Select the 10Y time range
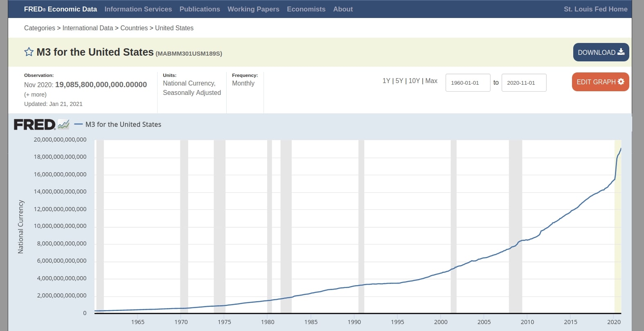Screen dimensions: 644x331 point(414,81)
